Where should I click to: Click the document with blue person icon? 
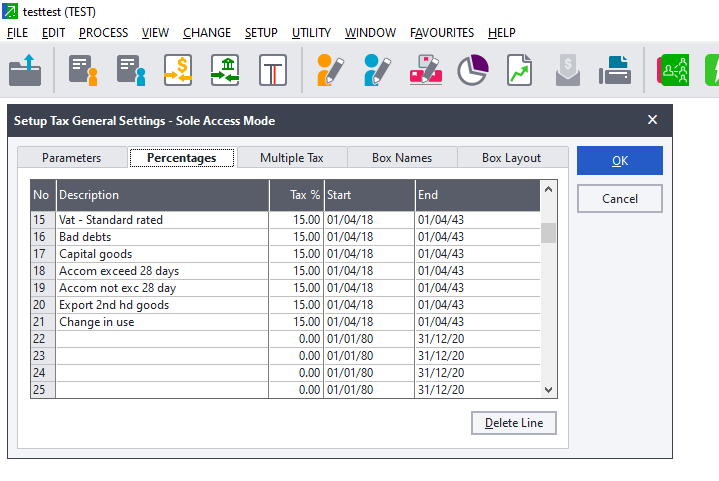pyautogui.click(x=131, y=70)
